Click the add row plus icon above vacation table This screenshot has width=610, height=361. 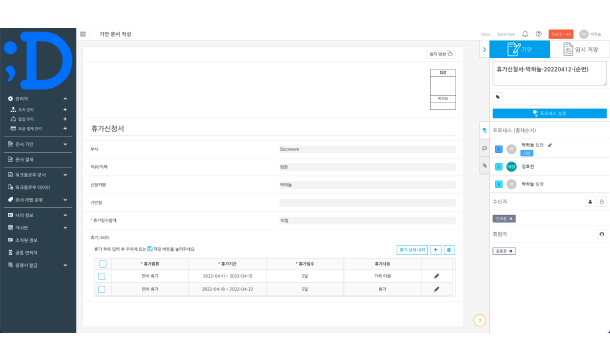coord(435,250)
